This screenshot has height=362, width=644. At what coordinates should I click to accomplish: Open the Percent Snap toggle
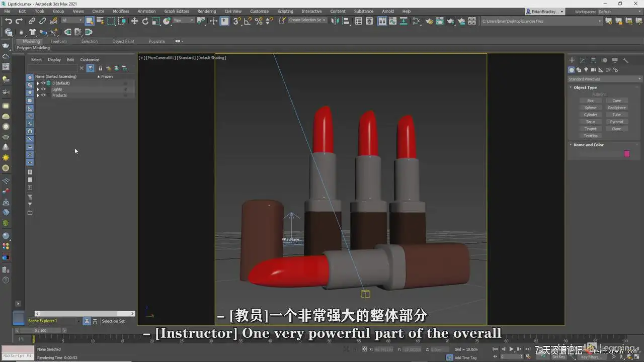[x=259, y=21]
